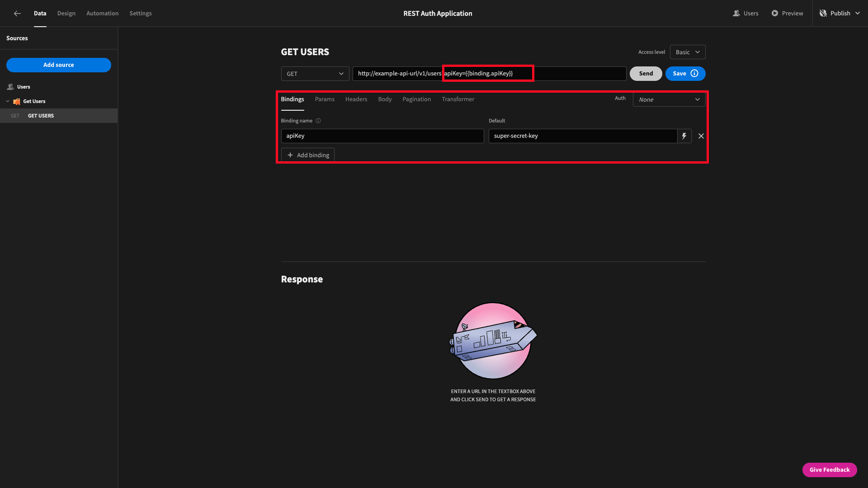Click the info icon next to Save button
Viewport: 868px width, 488px height.
[694, 73]
